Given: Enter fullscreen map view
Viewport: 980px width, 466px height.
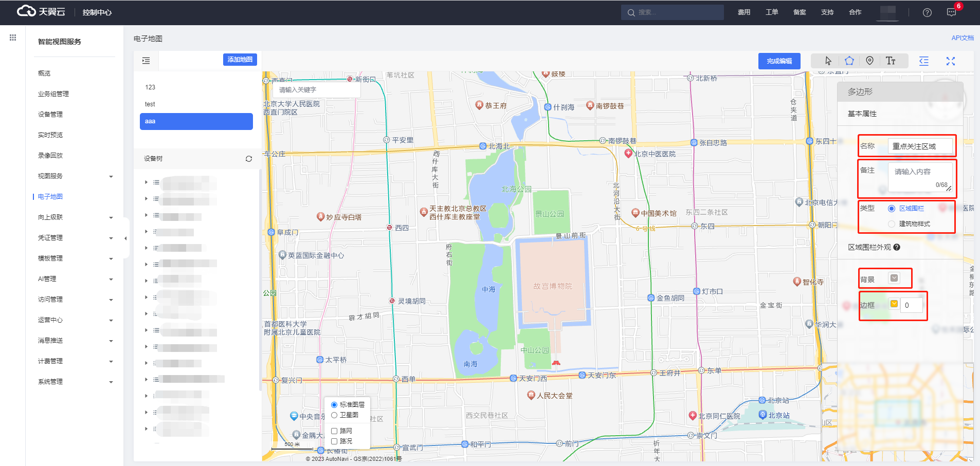Looking at the screenshot, I should point(950,61).
